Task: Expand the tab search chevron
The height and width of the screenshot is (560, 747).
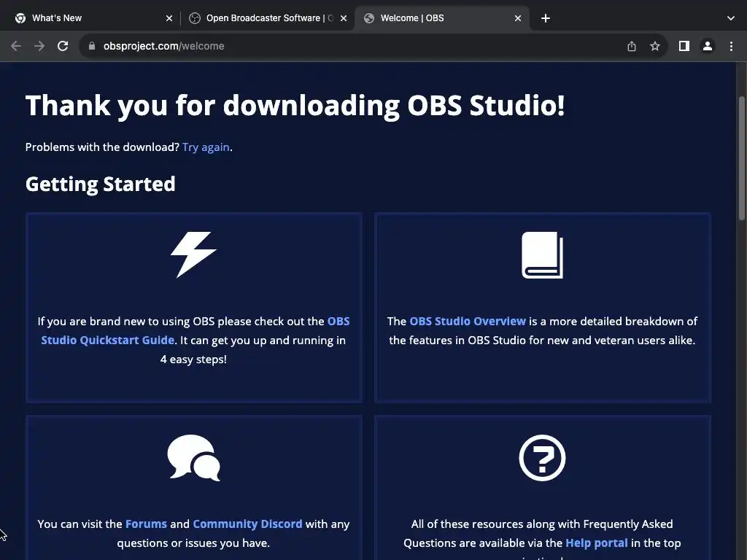Action: (731, 18)
